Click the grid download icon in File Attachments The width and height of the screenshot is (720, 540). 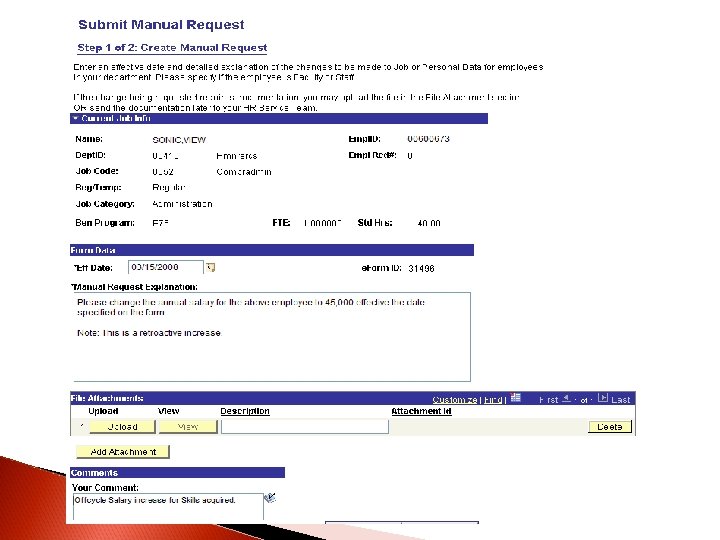point(516,398)
